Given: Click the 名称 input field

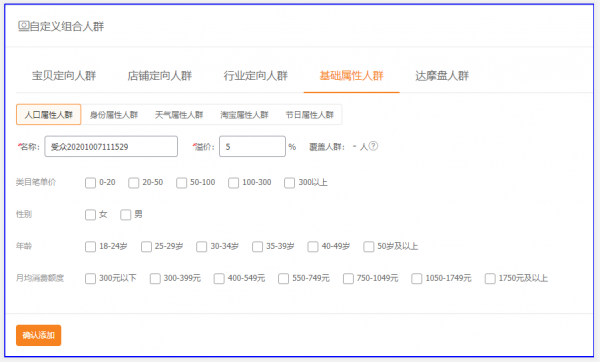Looking at the screenshot, I should pyautogui.click(x=111, y=146).
